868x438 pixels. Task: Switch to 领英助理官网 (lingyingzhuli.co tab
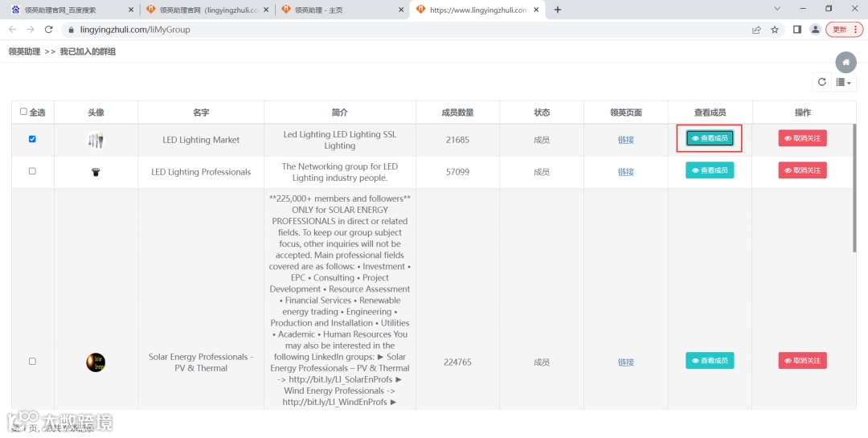[207, 10]
